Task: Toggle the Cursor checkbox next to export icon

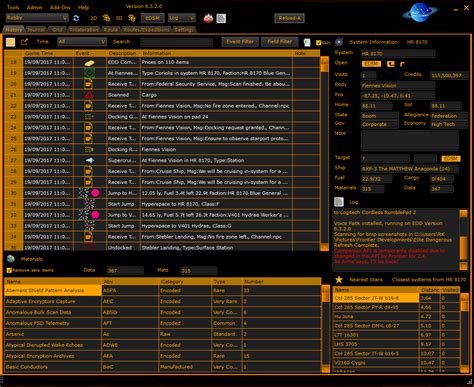Action: 318,43
